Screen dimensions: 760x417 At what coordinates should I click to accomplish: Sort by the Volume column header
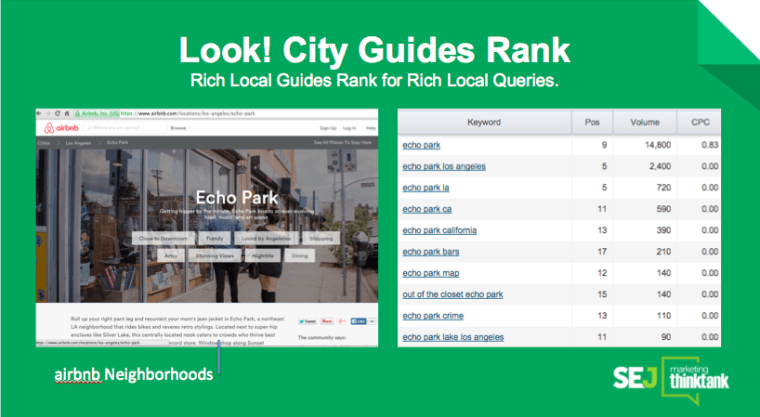(x=645, y=122)
